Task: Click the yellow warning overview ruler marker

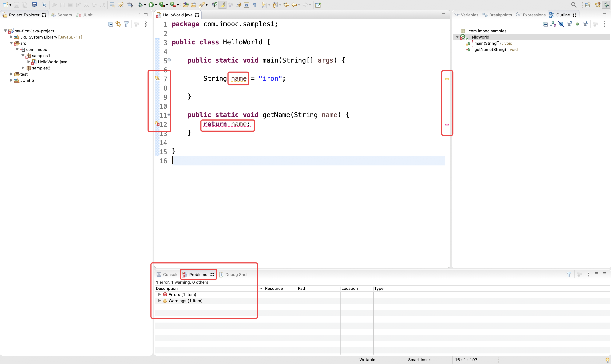Action: 447,79
